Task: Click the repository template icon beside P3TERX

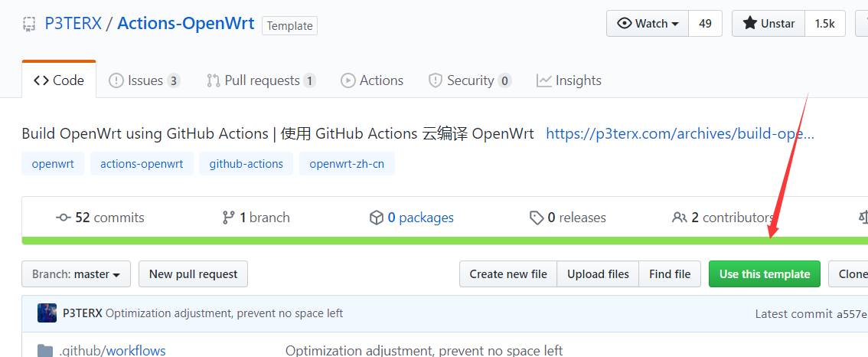Action: pyautogui.click(x=29, y=24)
